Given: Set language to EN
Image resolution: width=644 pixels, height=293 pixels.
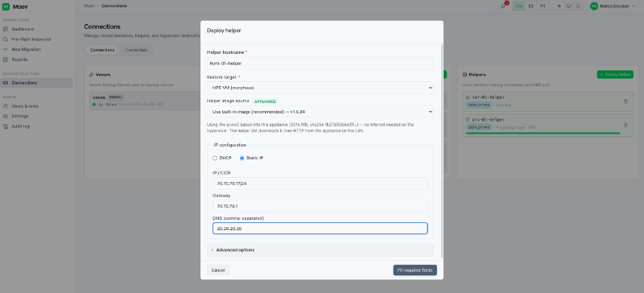Looking at the screenshot, I should coord(519,6).
